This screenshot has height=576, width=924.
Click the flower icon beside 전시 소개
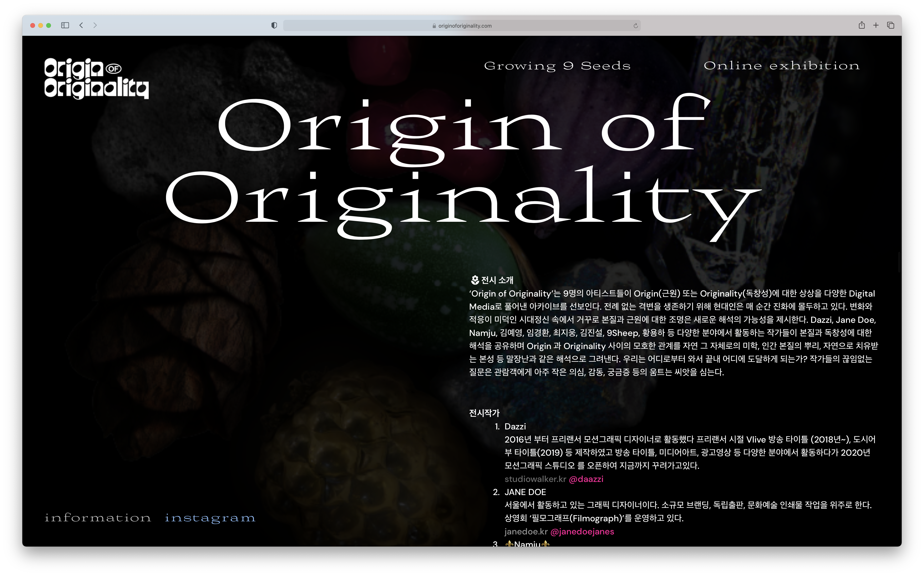pyautogui.click(x=475, y=280)
